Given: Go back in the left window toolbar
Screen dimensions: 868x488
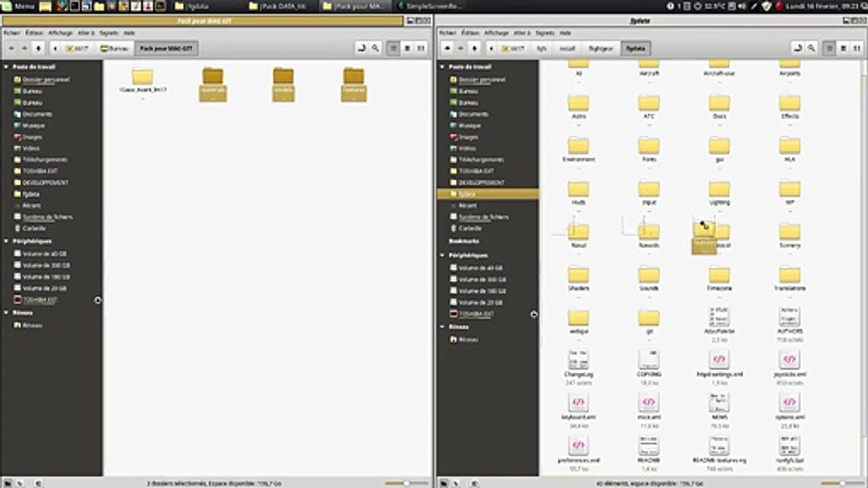Looking at the screenshot, I should tap(11, 48).
